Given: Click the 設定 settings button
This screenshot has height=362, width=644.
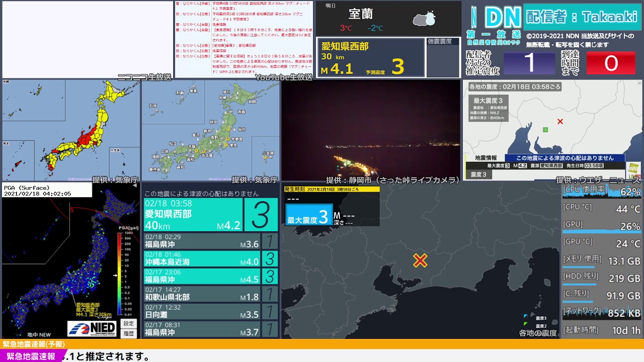Looking at the screenshot, I should click(x=129, y=323).
